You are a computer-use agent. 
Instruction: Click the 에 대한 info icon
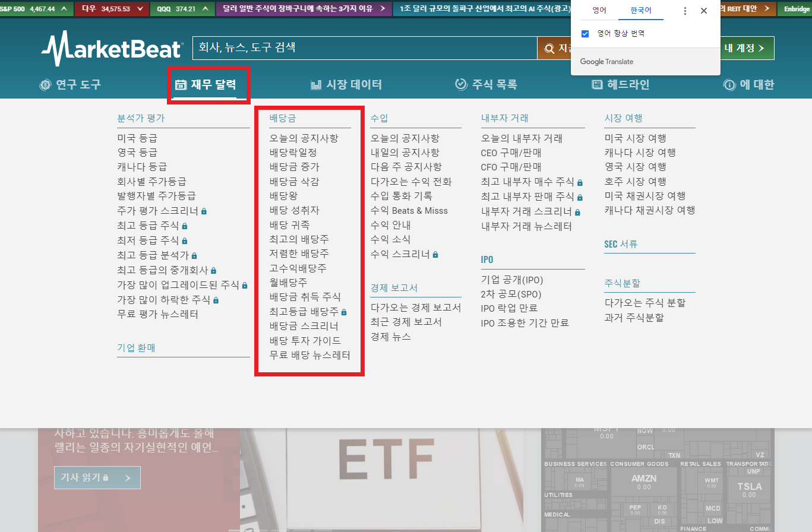point(729,84)
